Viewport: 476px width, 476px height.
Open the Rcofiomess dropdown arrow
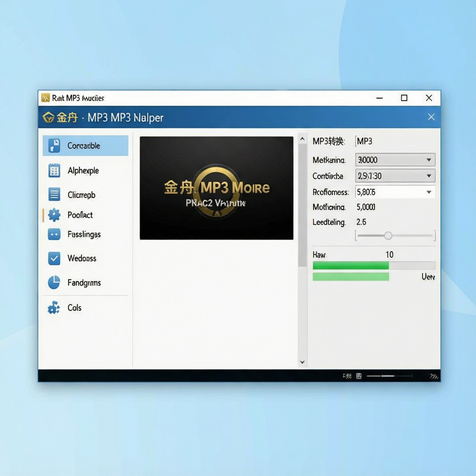429,192
